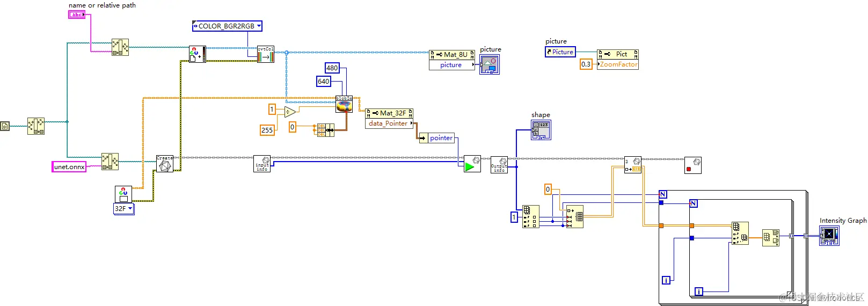
Task: Click the unet.onnx string constant
Action: [69, 167]
